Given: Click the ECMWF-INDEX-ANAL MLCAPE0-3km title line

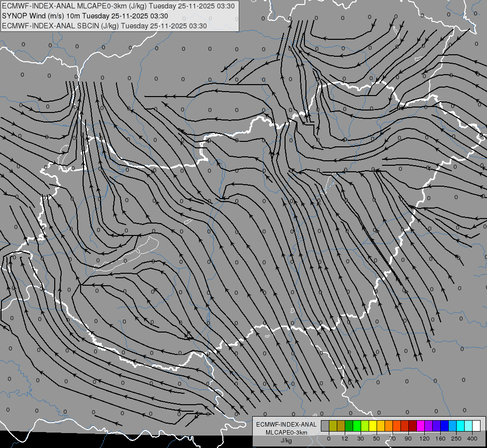Looking at the screenshot, I should tap(118, 6).
